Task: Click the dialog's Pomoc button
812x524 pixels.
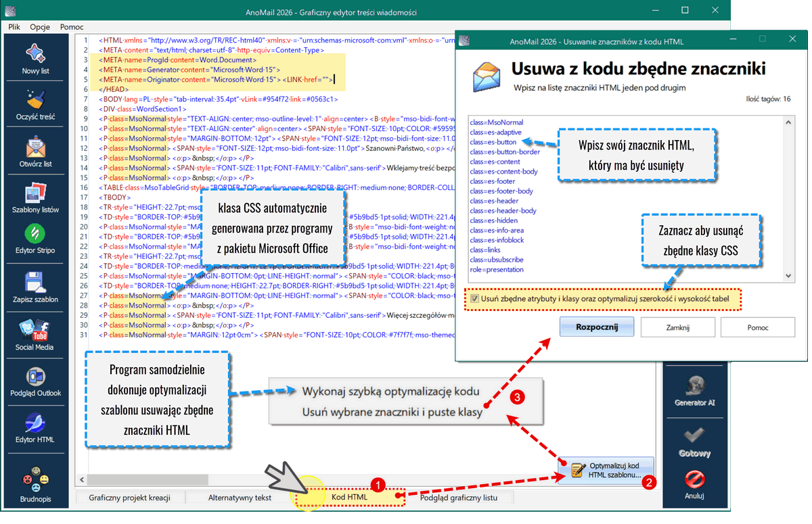Action: (x=758, y=327)
